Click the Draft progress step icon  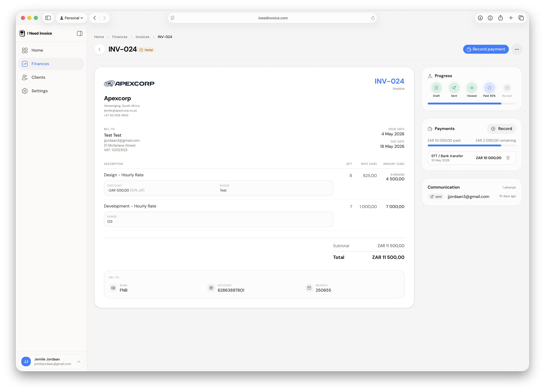pos(436,88)
